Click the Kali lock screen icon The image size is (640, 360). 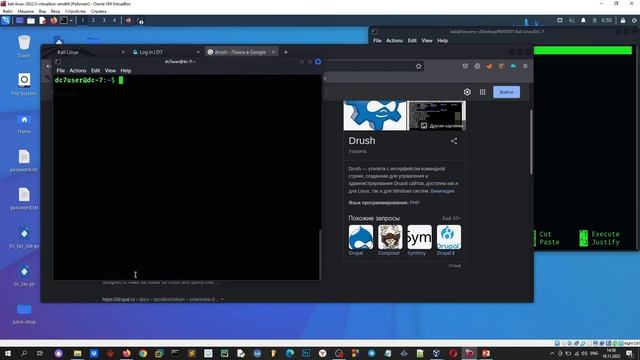click(623, 20)
